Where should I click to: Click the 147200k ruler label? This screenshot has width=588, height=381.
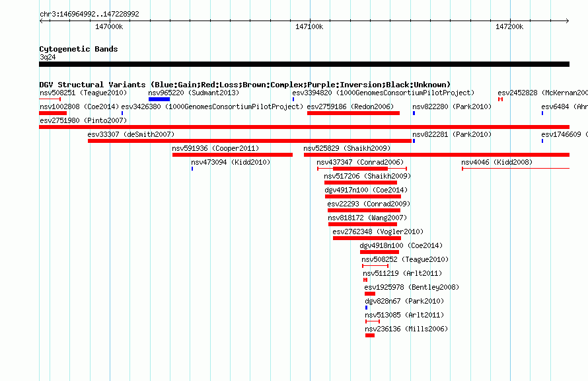pos(509,26)
